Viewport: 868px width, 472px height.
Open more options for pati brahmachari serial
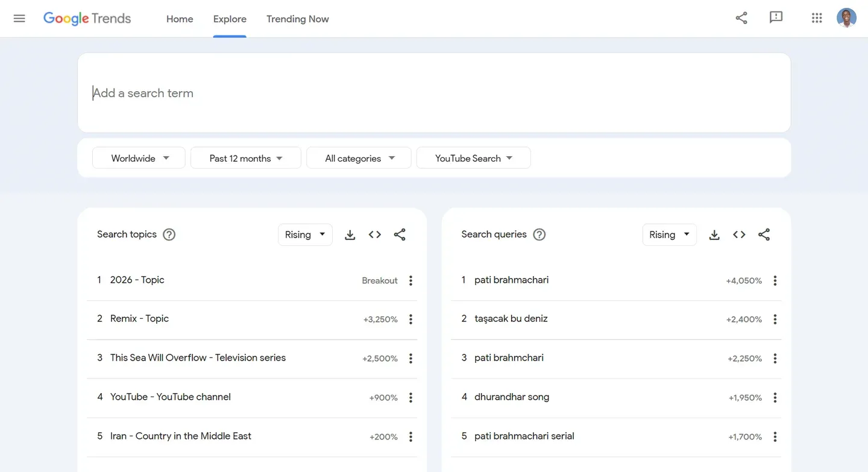coord(775,437)
